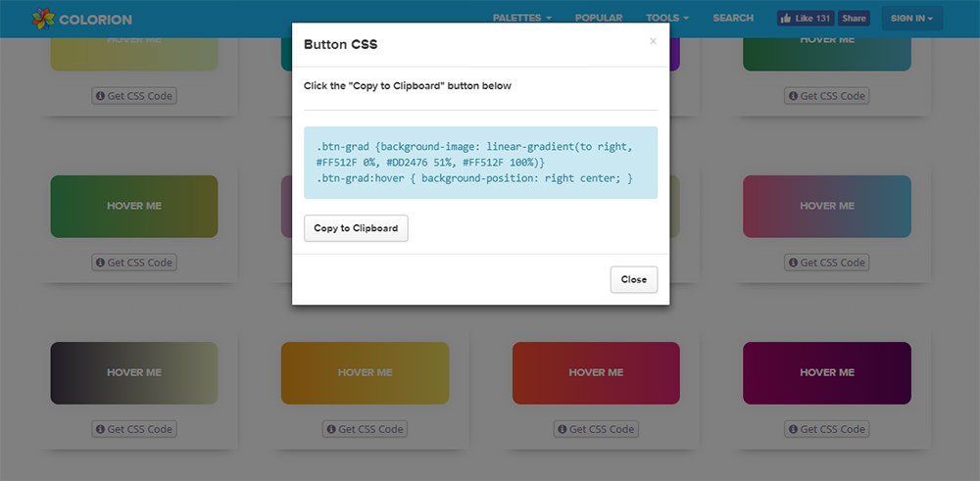Click the red-to-crimson gradient Hover Me button

tap(596, 373)
